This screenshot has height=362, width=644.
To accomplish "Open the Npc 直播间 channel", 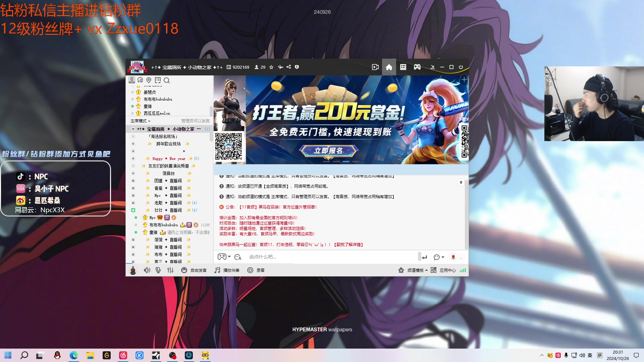I will (x=168, y=195).
